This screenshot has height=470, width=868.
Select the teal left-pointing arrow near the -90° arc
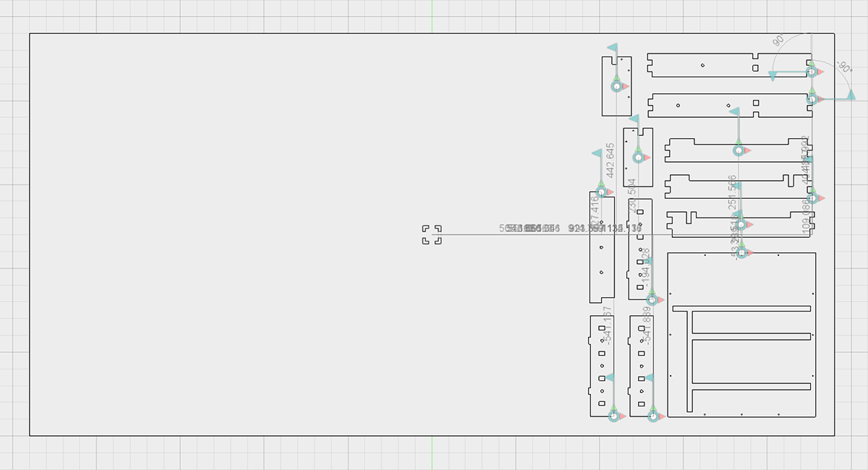coord(851,93)
